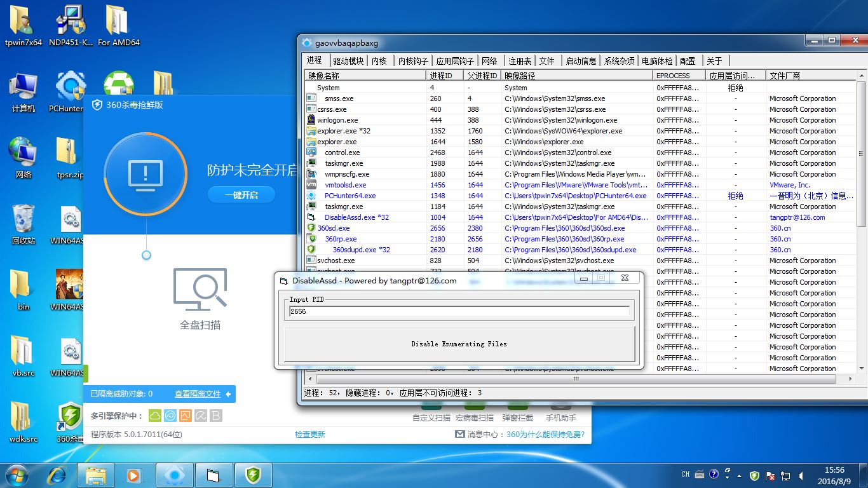This screenshot has height=488, width=868.
Task: Click CH input language indicator
Action: tap(685, 475)
